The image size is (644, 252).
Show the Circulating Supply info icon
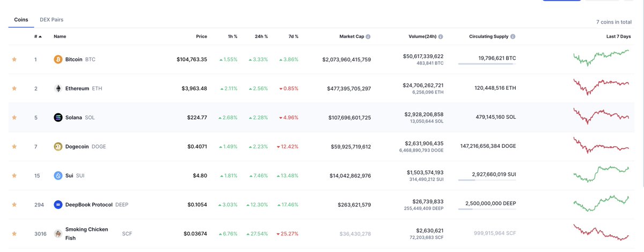513,37
